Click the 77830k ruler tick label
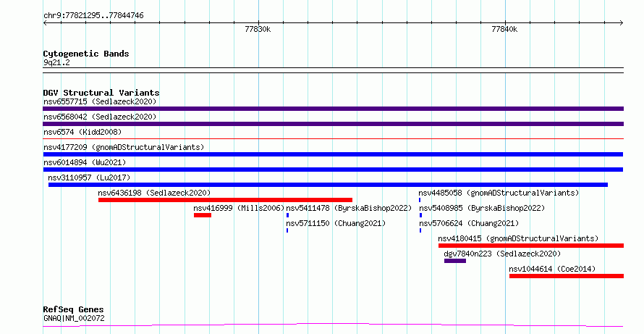This screenshot has height=334, width=644. pyautogui.click(x=258, y=29)
